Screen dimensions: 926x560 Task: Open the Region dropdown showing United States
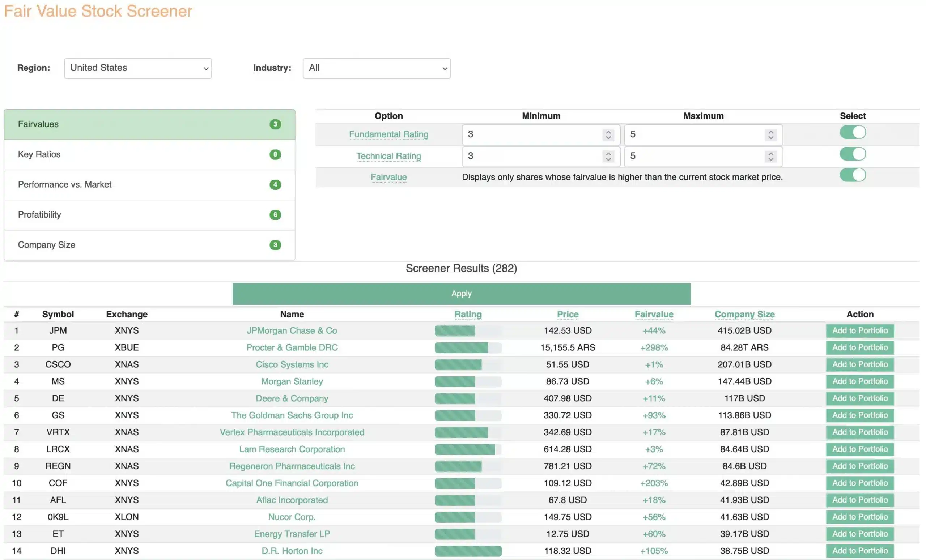138,68
